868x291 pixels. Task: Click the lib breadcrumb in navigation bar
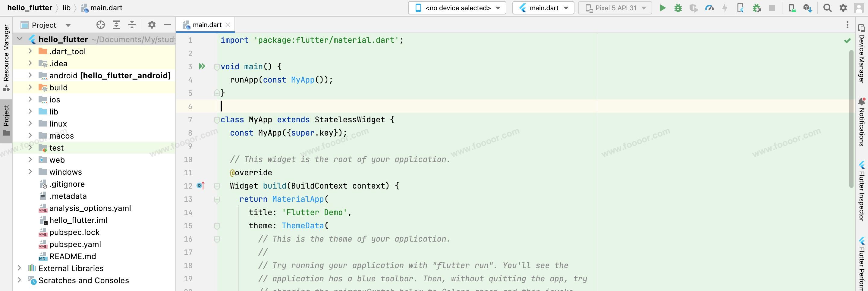[x=66, y=8]
